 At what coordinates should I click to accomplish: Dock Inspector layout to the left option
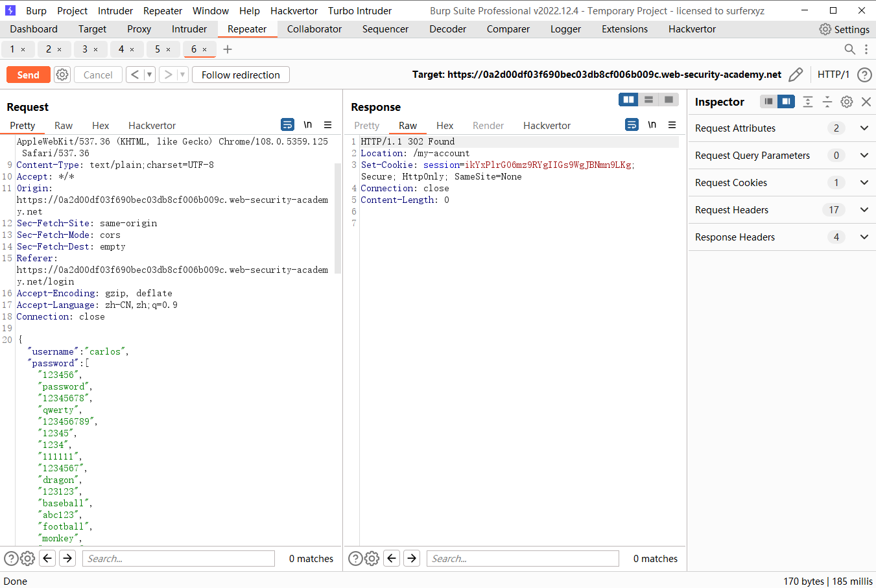(x=768, y=101)
